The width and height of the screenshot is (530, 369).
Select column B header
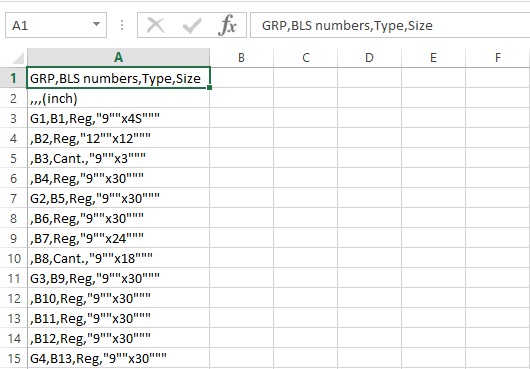coord(241,57)
